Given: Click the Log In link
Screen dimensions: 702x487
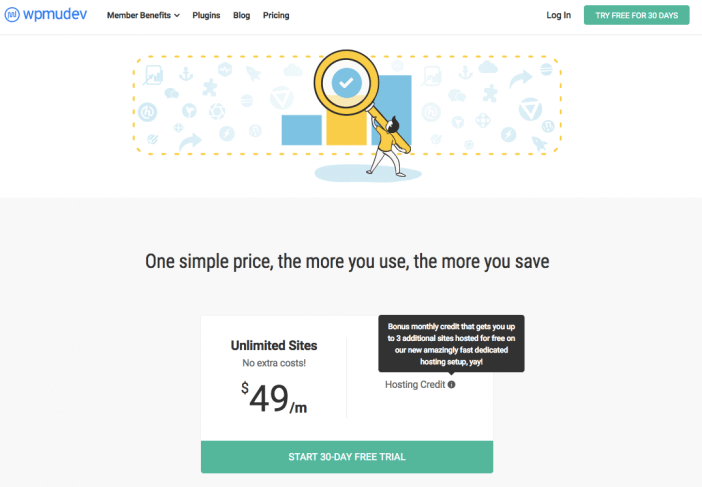Looking at the screenshot, I should point(558,15).
